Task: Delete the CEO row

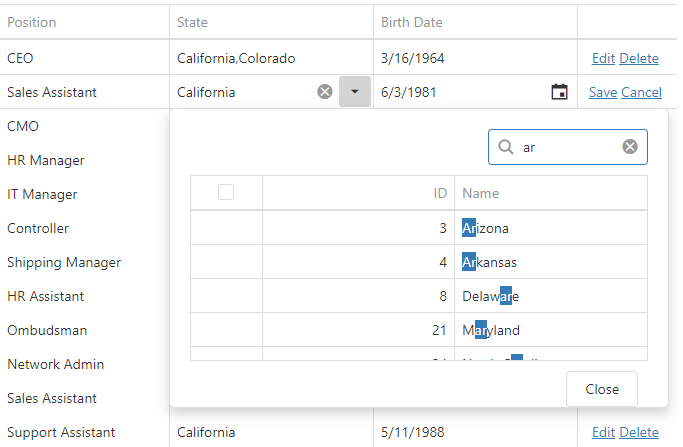Action: [639, 58]
